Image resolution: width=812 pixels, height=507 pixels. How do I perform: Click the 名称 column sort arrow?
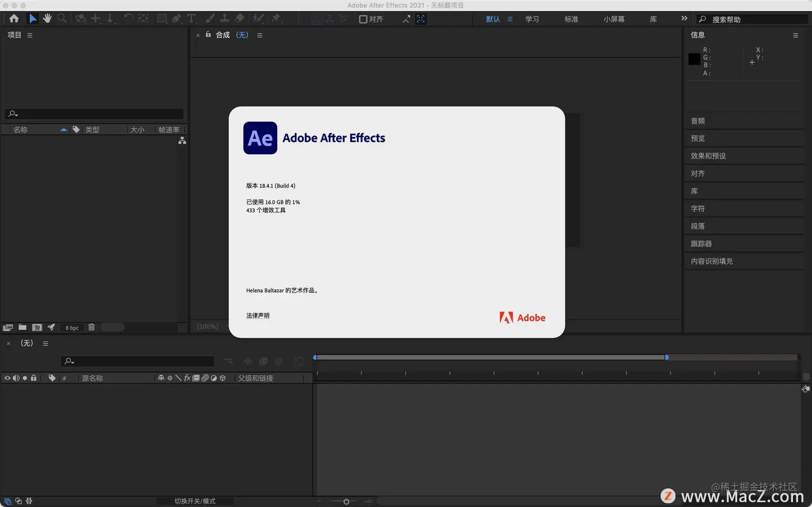63,129
